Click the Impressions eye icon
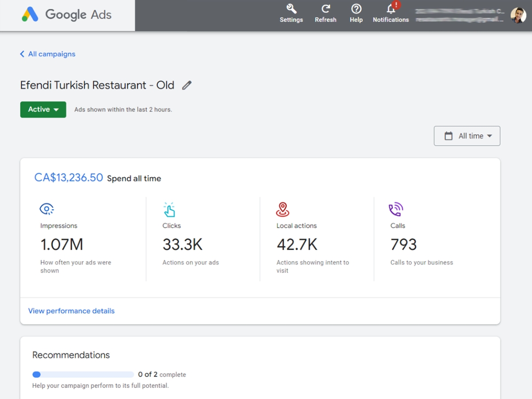Viewport: 532px width, 399px height. [x=47, y=208]
